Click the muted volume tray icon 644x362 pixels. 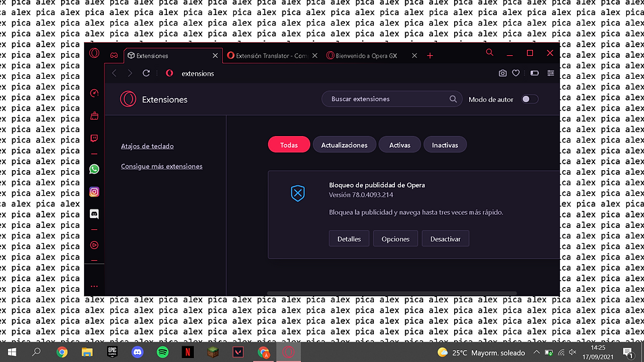[572, 352]
